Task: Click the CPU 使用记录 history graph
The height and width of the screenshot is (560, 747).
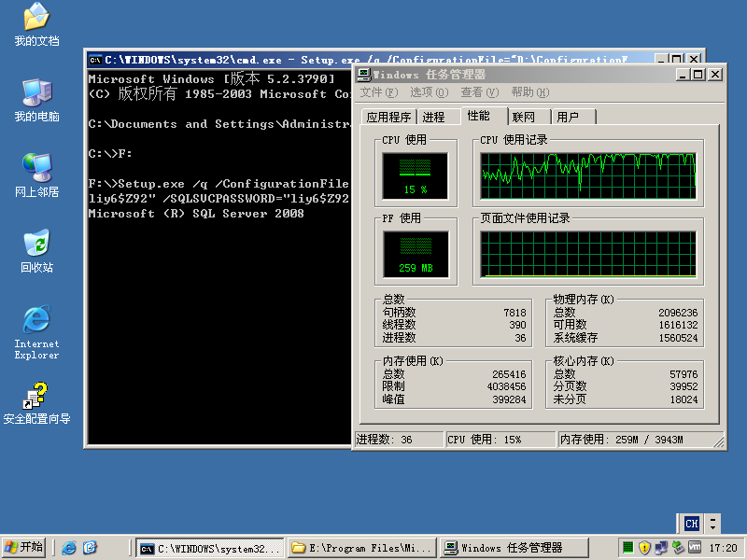Action: tap(588, 175)
